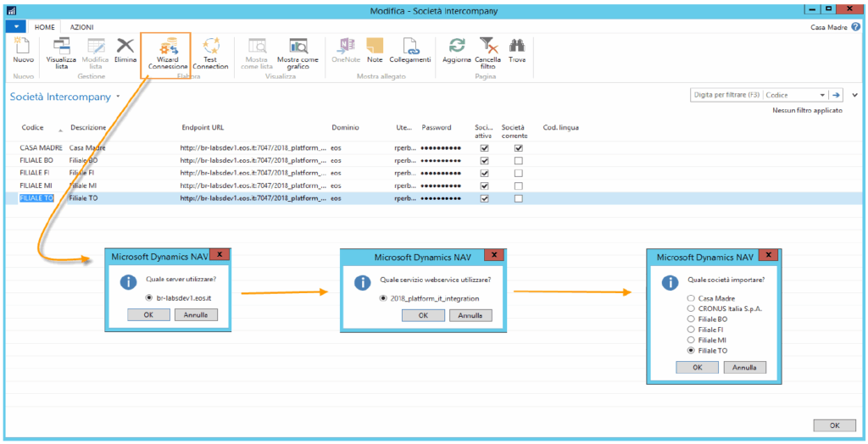Select the FILIALE TO code cell
868x444 pixels.
36,198
